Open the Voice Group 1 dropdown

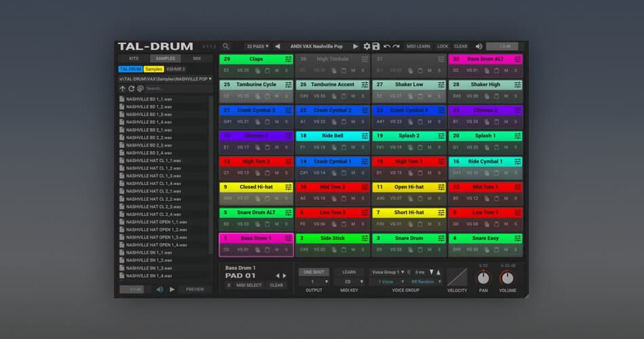pos(388,272)
